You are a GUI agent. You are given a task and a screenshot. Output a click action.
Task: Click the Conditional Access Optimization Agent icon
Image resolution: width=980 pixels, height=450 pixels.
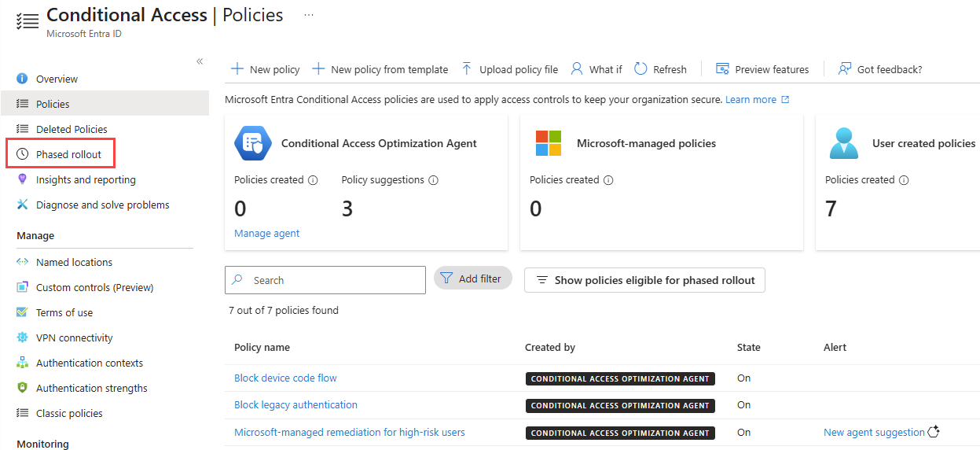coord(253,143)
